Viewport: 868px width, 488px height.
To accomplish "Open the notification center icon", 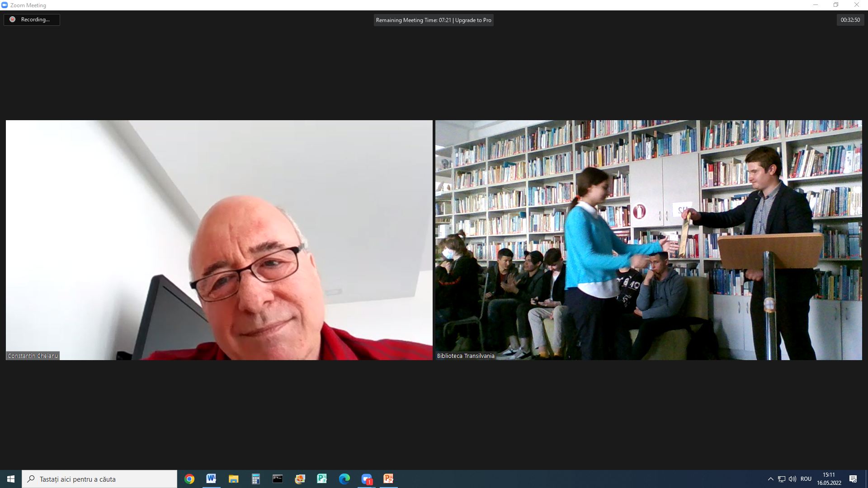I will click(853, 479).
